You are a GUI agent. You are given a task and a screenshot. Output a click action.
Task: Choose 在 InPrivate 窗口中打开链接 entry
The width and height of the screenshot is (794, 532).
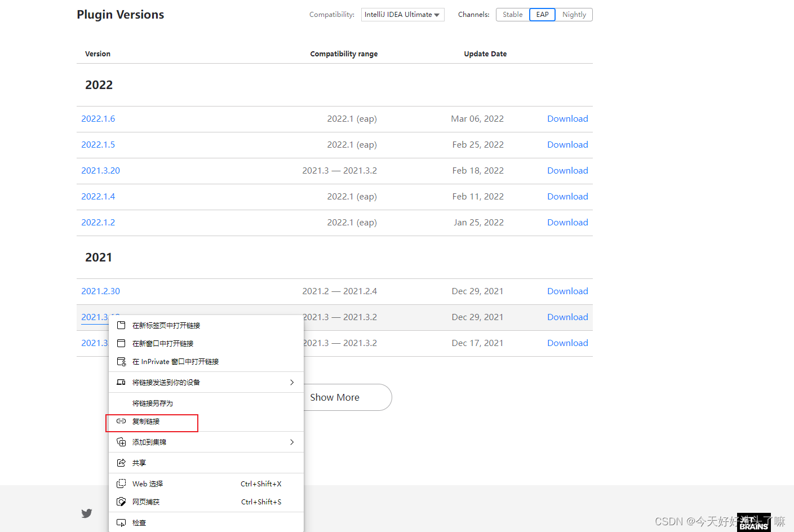point(206,361)
